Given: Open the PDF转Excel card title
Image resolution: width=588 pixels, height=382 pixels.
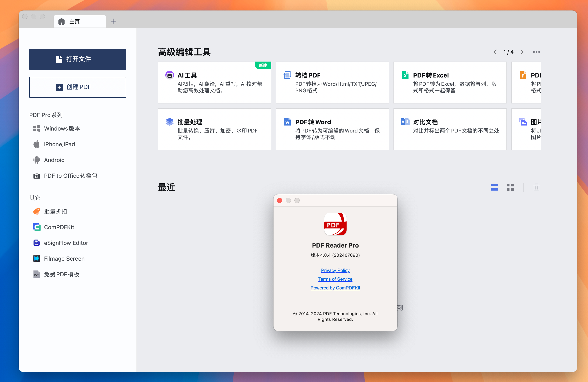Looking at the screenshot, I should [431, 75].
